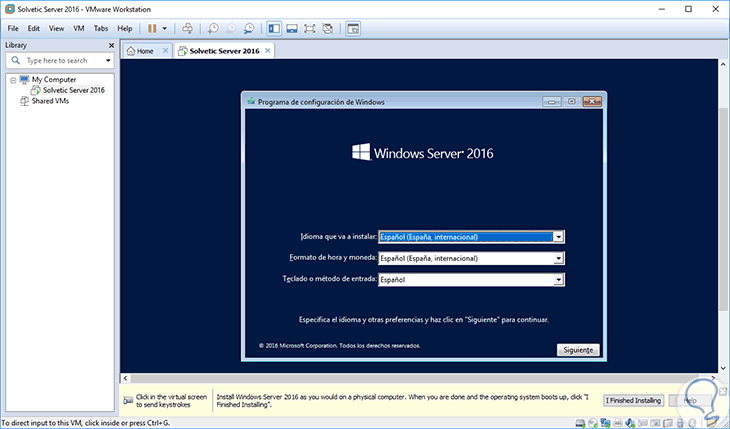730x429 pixels.
Task: Click the CD/DVD drive status icon
Action: click(x=593, y=423)
